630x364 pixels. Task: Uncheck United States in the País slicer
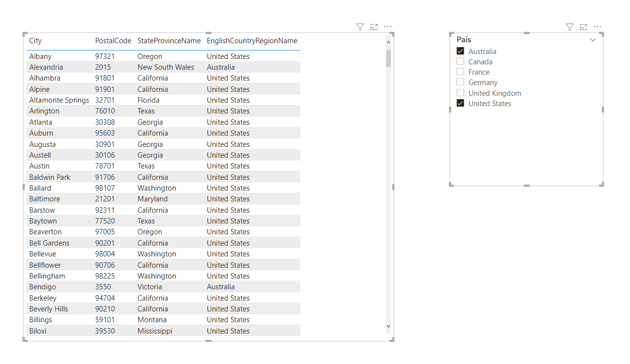pyautogui.click(x=460, y=103)
